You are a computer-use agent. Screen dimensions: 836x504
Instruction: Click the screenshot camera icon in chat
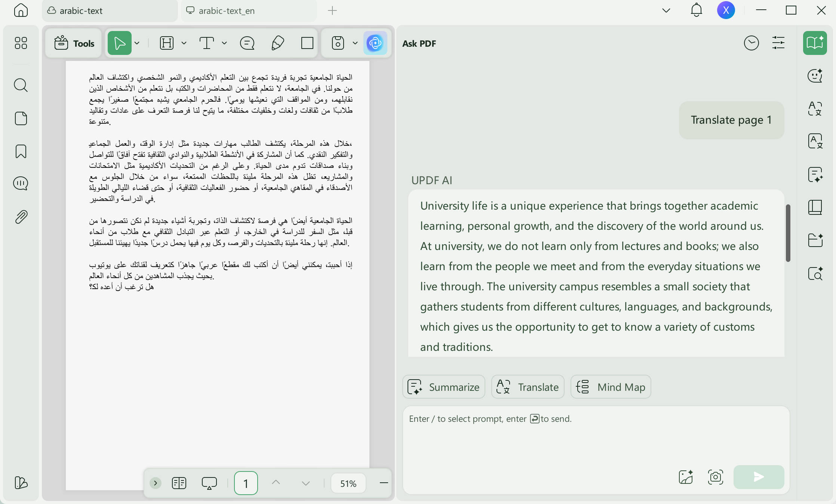[x=716, y=477]
